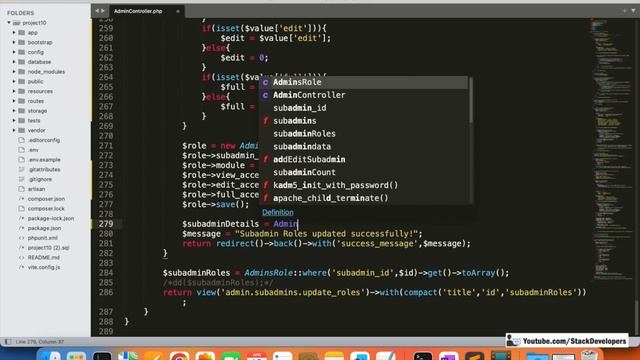Open the Calendar app in the Dock
The width and height of the screenshot is (640, 360).
pos(256,356)
